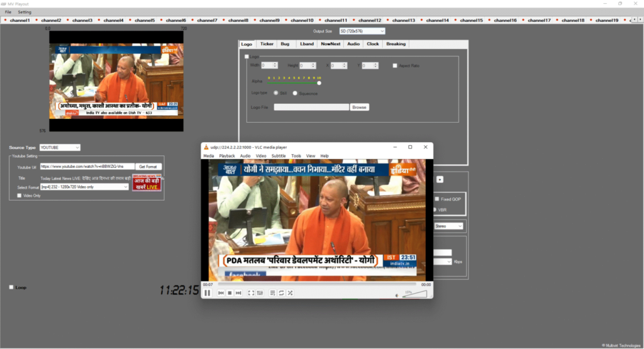
Task: Open VLC extended settings equalizer icon
Action: [260, 293]
